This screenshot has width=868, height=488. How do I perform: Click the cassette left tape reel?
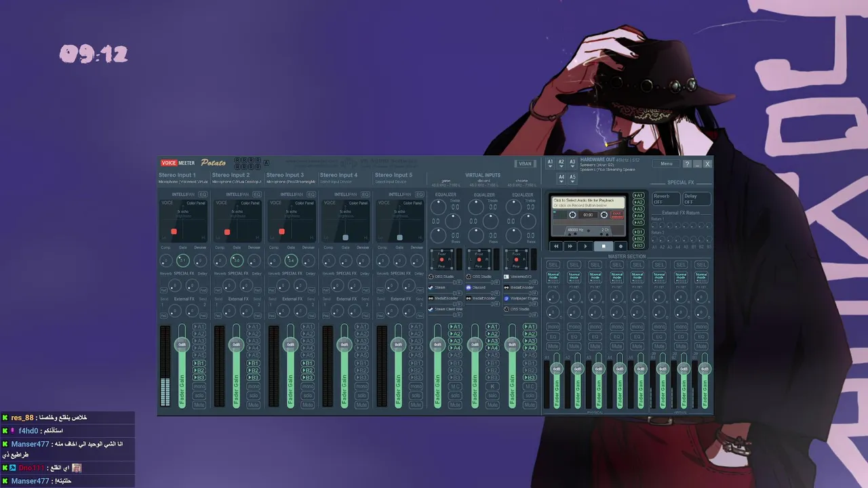point(572,215)
